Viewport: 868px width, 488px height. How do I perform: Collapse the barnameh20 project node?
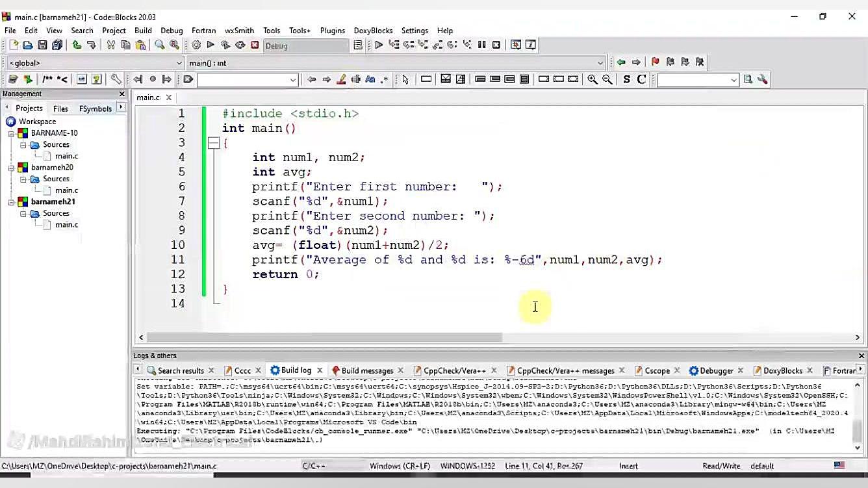12,168
